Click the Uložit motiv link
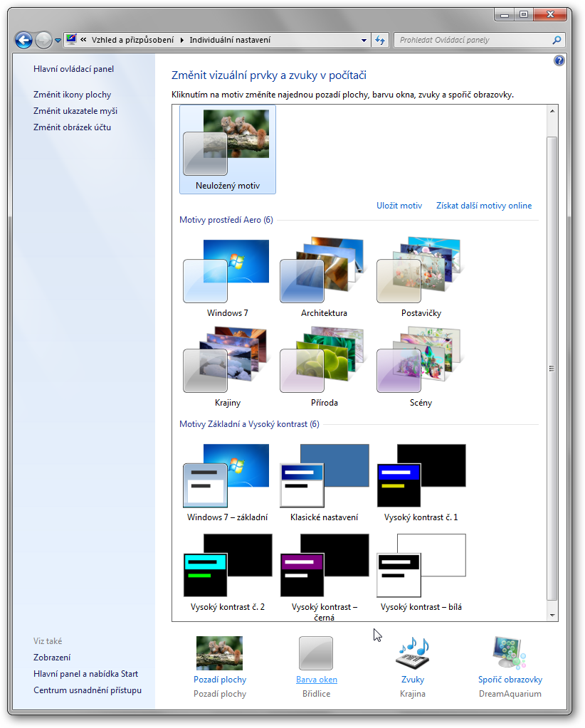This screenshot has width=585, height=728. (x=399, y=206)
